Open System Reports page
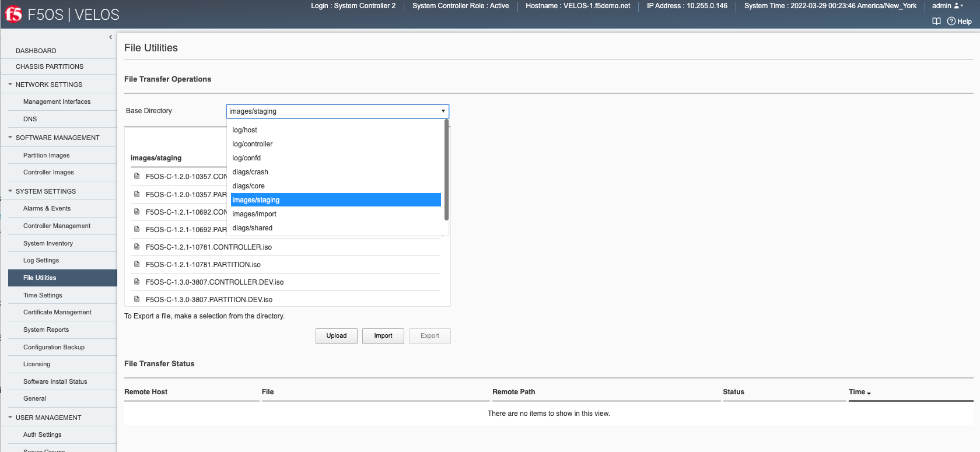Image resolution: width=980 pixels, height=452 pixels. pos(46,330)
